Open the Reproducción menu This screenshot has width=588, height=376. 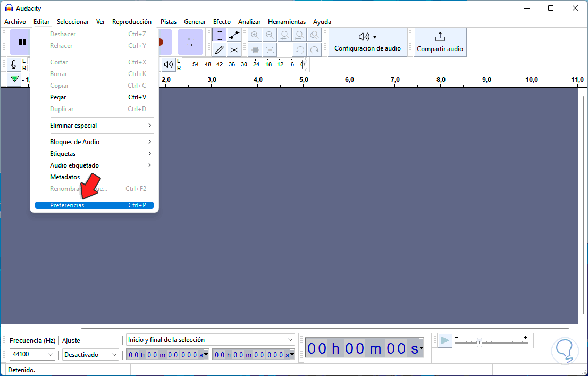coord(132,22)
